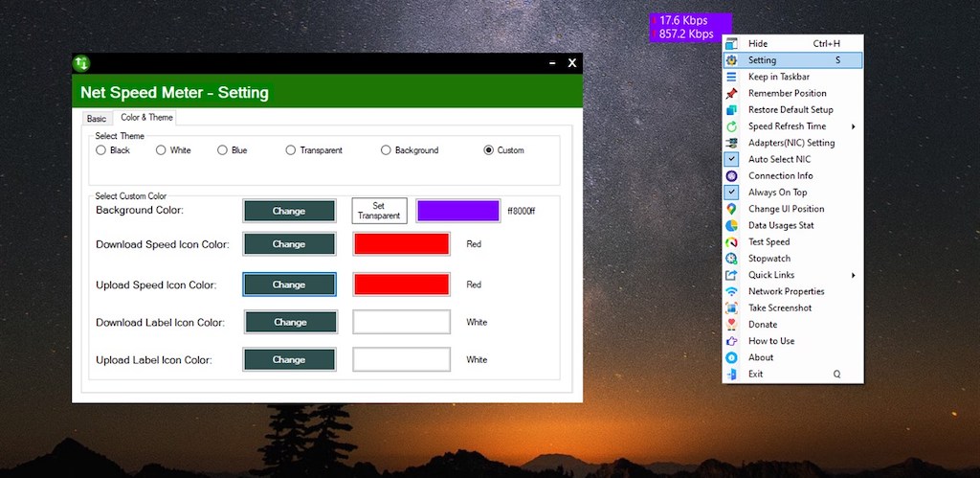Expand the Speed Refresh Time submenu arrow
The height and width of the screenshot is (478, 980).
[x=853, y=126]
